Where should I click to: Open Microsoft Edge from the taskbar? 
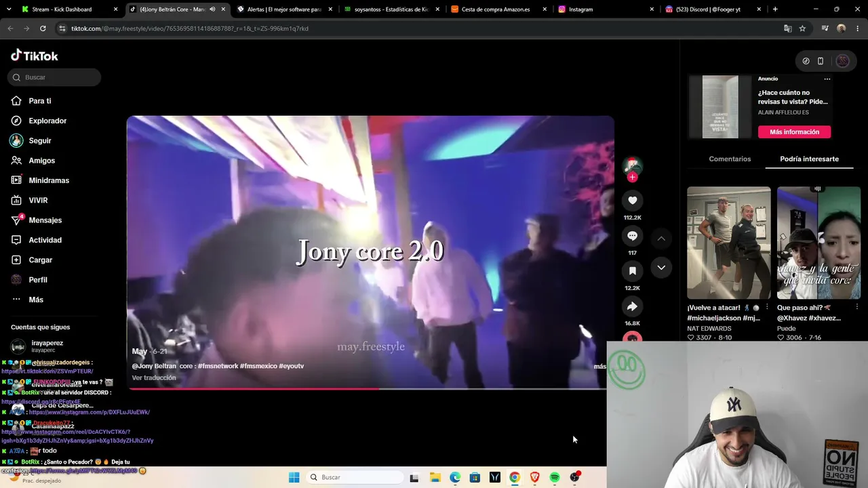pyautogui.click(x=455, y=477)
